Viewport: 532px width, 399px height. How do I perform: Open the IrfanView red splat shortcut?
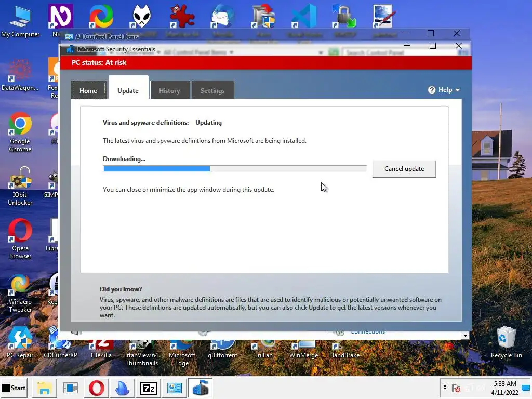click(182, 16)
